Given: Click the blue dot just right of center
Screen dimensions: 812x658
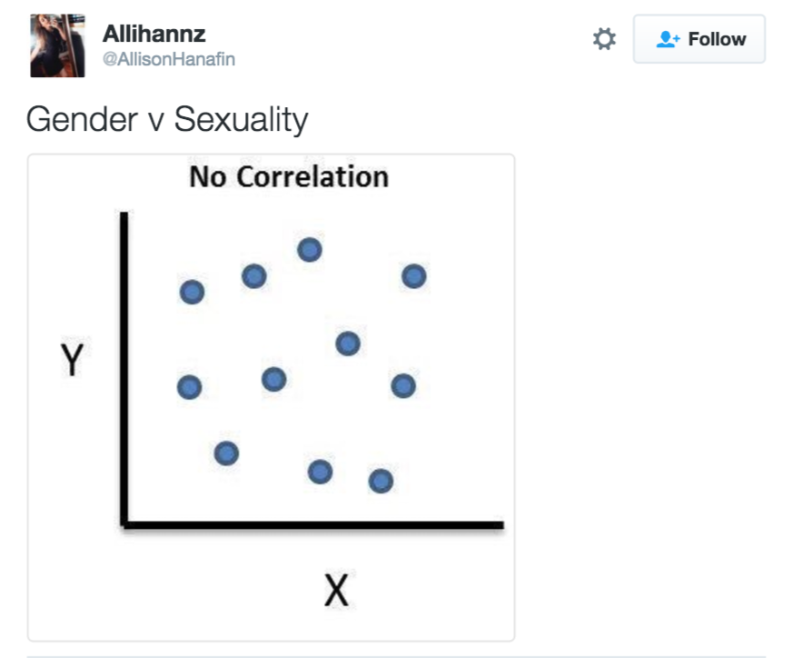Looking at the screenshot, I should [348, 344].
